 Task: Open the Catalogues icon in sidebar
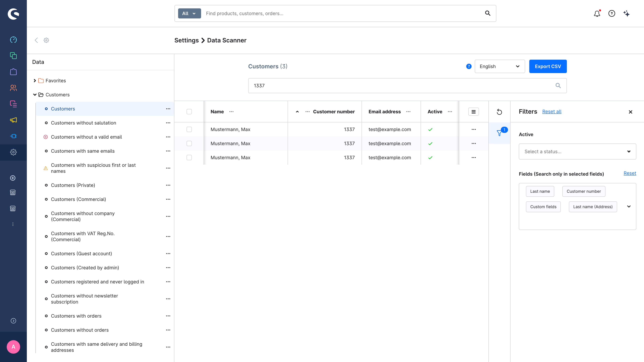pos(13,56)
